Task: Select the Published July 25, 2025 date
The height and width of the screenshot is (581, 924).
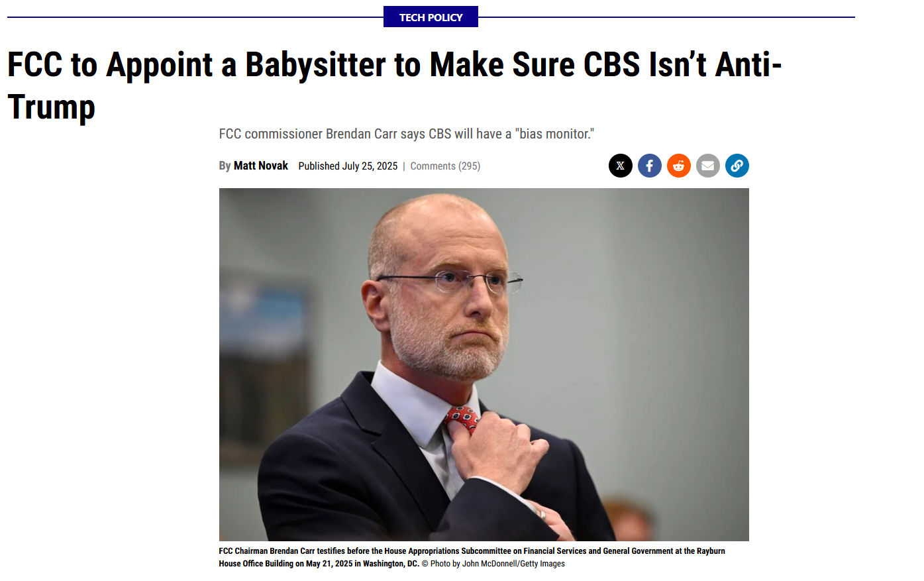Action: click(x=348, y=166)
